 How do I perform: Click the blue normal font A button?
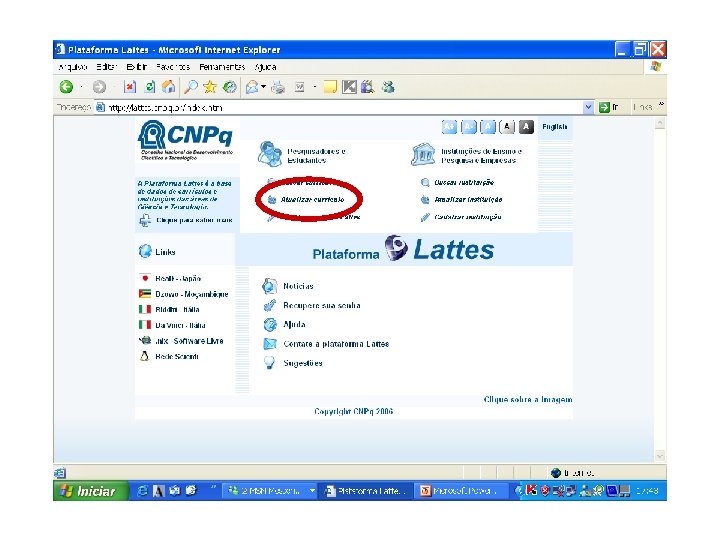point(488,127)
